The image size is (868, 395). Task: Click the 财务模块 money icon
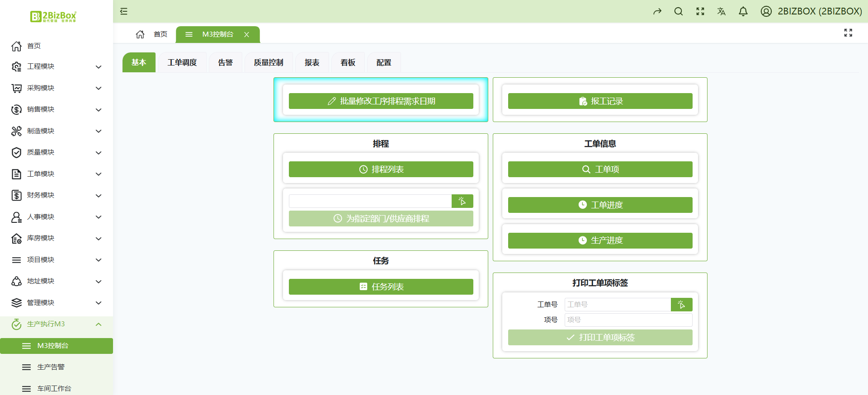pos(17,195)
